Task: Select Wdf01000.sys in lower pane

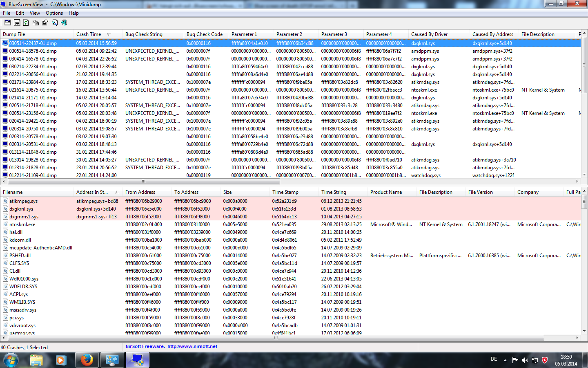Action: [290, 279]
